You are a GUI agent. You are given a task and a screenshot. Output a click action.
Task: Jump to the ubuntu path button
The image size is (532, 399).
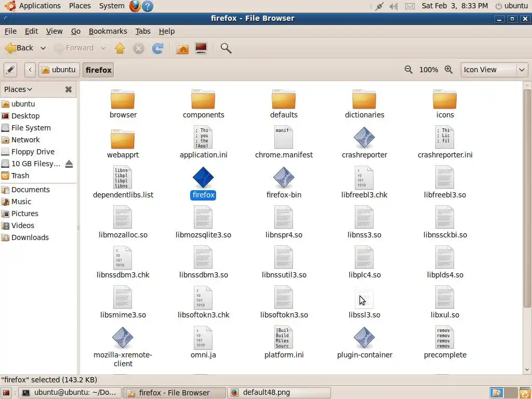pyautogui.click(x=59, y=70)
